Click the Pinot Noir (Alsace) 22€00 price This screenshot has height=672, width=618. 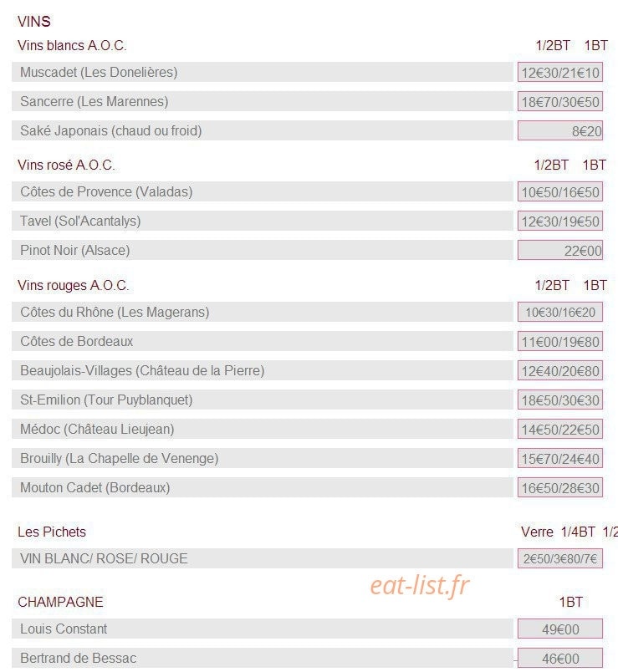(x=559, y=250)
